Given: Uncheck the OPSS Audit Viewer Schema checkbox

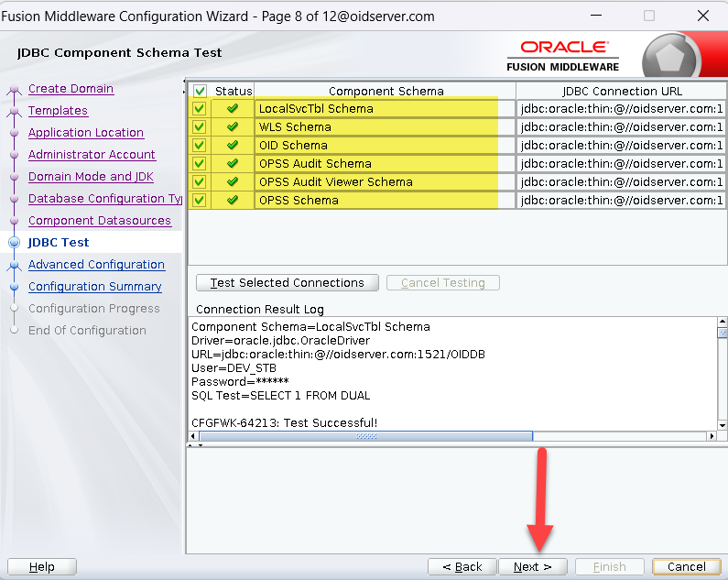Looking at the screenshot, I should (200, 181).
